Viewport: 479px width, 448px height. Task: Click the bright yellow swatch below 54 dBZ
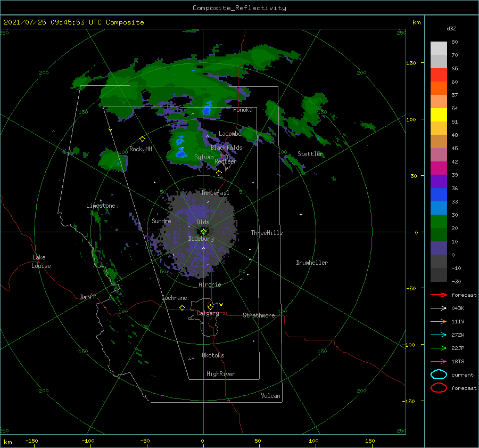(x=439, y=115)
